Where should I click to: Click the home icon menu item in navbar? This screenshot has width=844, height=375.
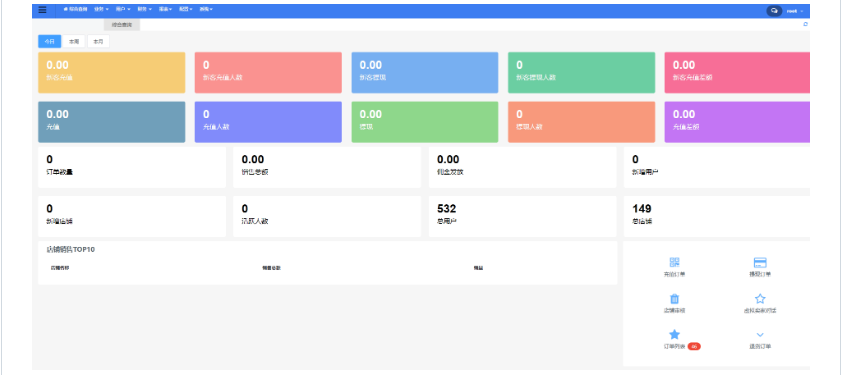(75, 10)
